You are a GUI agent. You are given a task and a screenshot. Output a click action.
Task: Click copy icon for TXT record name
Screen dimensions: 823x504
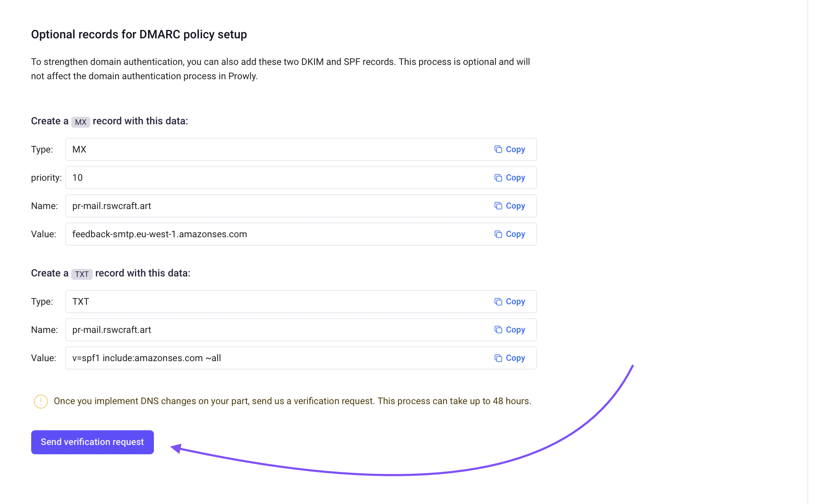click(498, 330)
